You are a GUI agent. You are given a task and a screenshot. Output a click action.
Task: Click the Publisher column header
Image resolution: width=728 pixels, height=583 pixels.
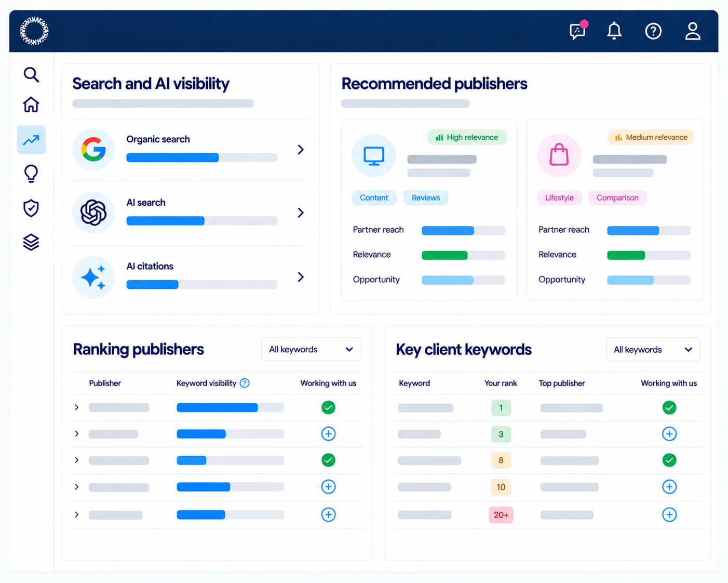pyautogui.click(x=105, y=383)
